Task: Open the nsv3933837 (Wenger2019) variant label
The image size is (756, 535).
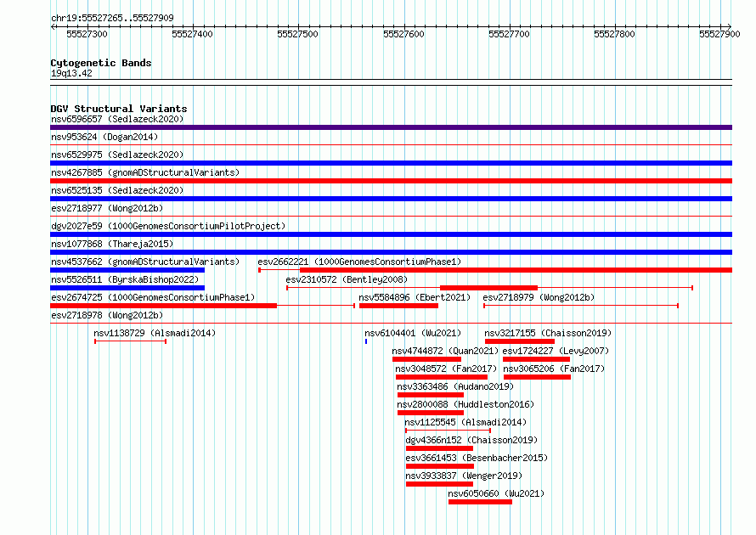Action: (464, 476)
